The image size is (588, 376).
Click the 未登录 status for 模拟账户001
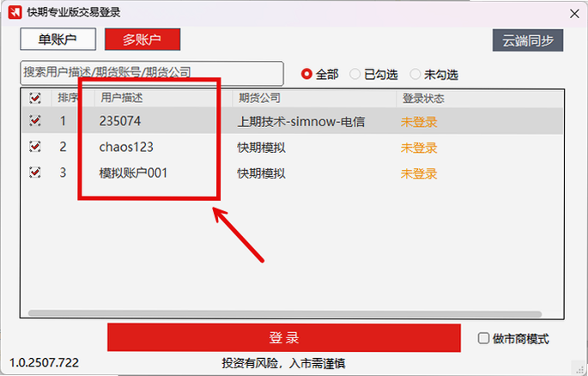coord(419,173)
